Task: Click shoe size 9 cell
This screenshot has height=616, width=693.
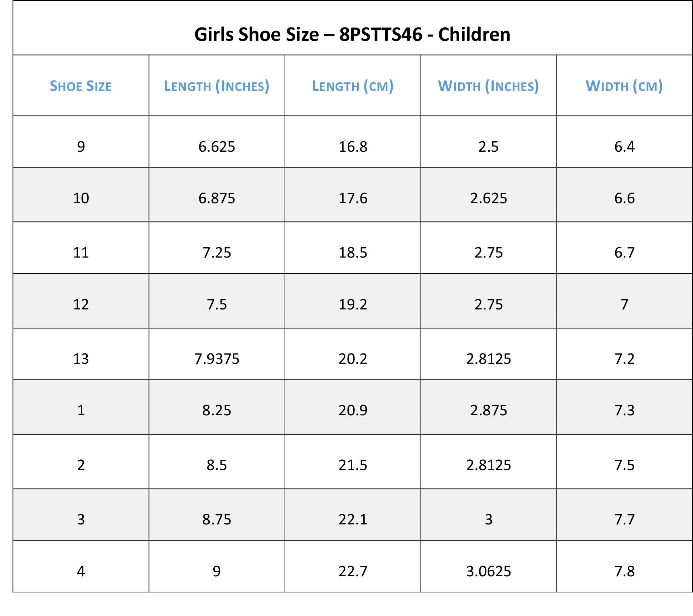Action: coord(81,147)
